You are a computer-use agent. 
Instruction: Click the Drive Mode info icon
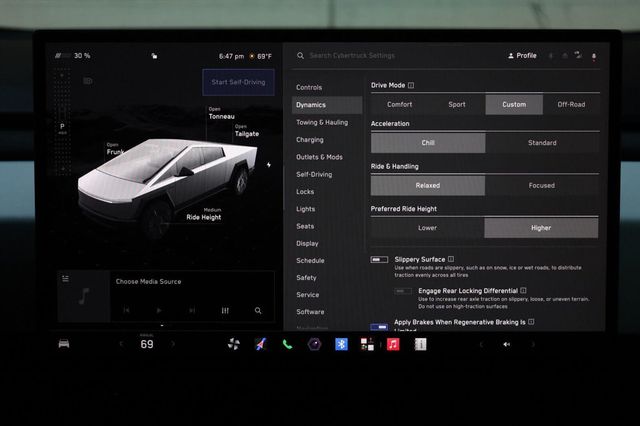tap(411, 85)
